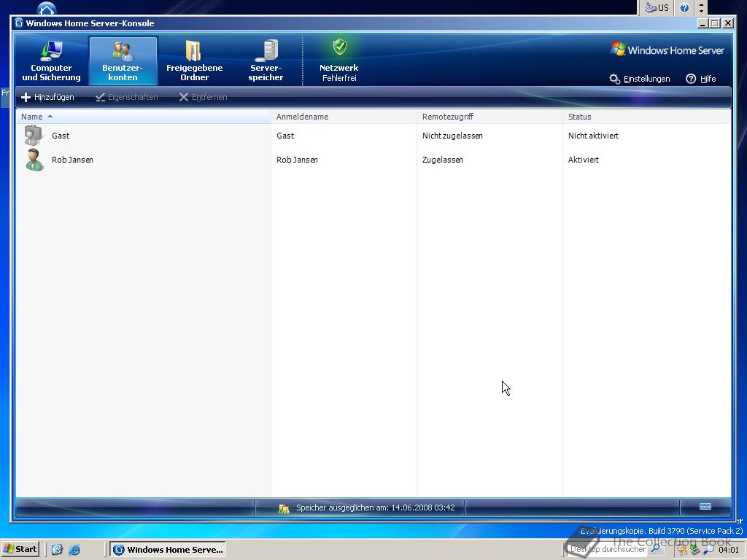
Task: Open the Netzwerk Fehlerfrei status tab
Action: click(339, 61)
